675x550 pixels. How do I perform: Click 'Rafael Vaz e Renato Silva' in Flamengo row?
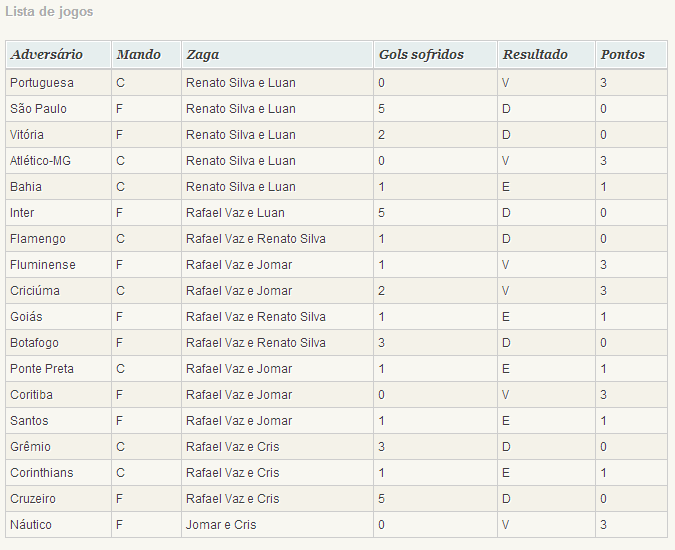256,239
